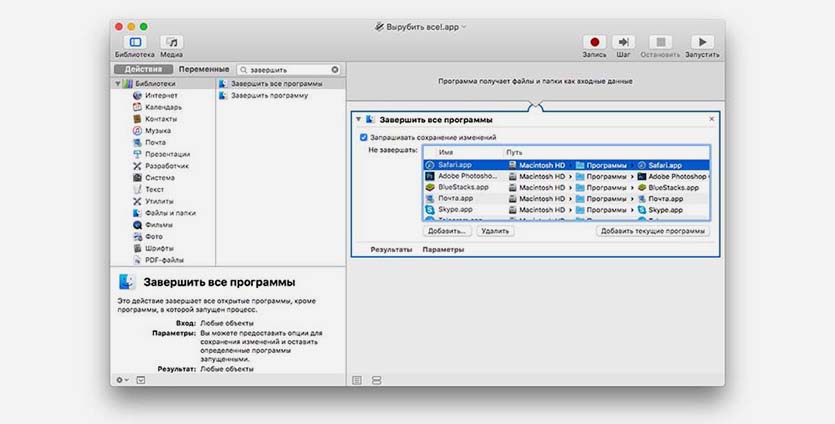The height and width of the screenshot is (424, 835).
Task: Click the Добавить... button
Action: pos(447,231)
